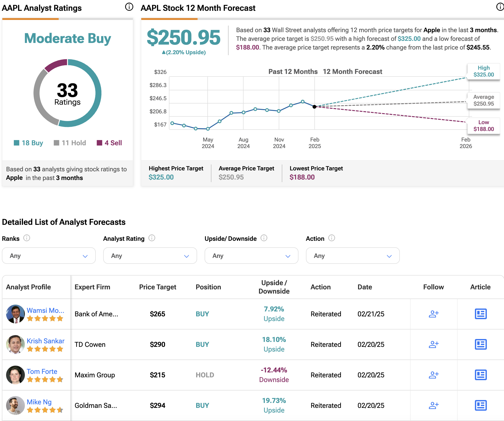Open the Analyst Rating dropdown

click(x=150, y=256)
